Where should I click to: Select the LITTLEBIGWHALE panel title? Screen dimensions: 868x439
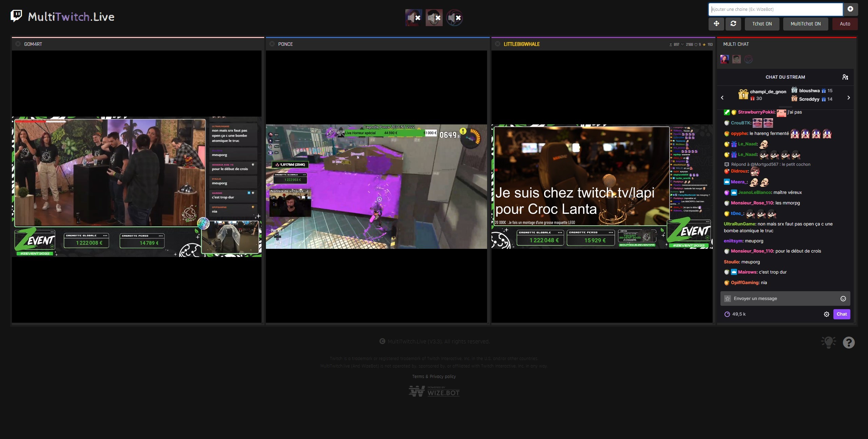coord(522,44)
